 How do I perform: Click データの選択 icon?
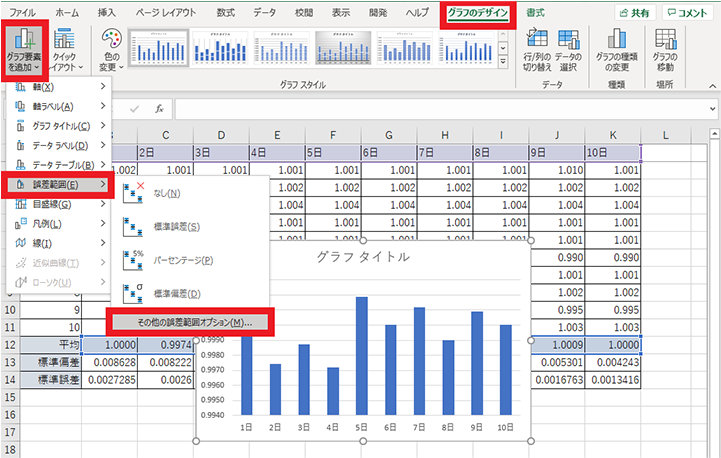point(568,39)
